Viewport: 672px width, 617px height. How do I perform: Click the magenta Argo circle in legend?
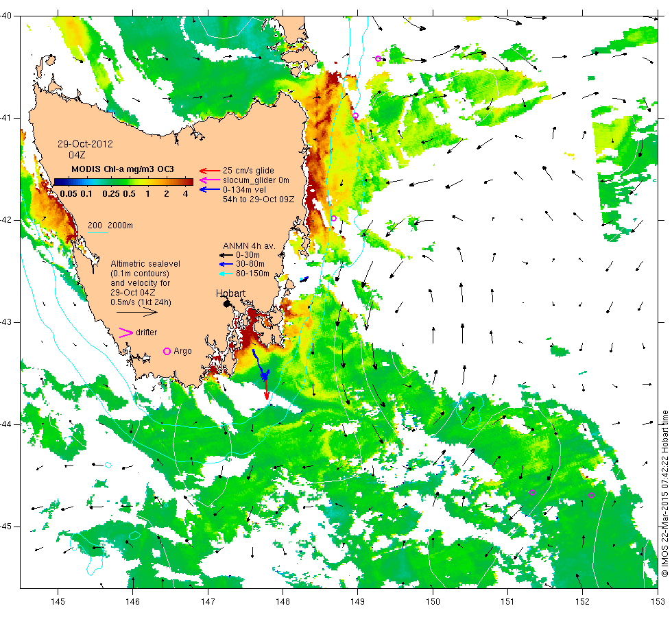click(167, 351)
